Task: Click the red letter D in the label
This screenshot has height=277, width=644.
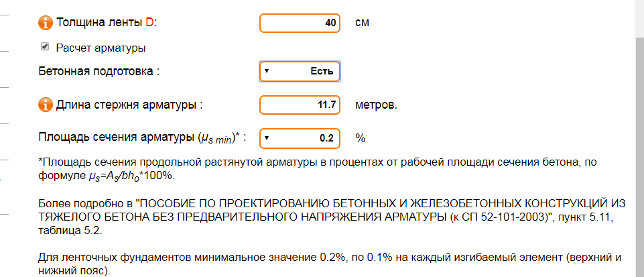Action: (x=150, y=23)
